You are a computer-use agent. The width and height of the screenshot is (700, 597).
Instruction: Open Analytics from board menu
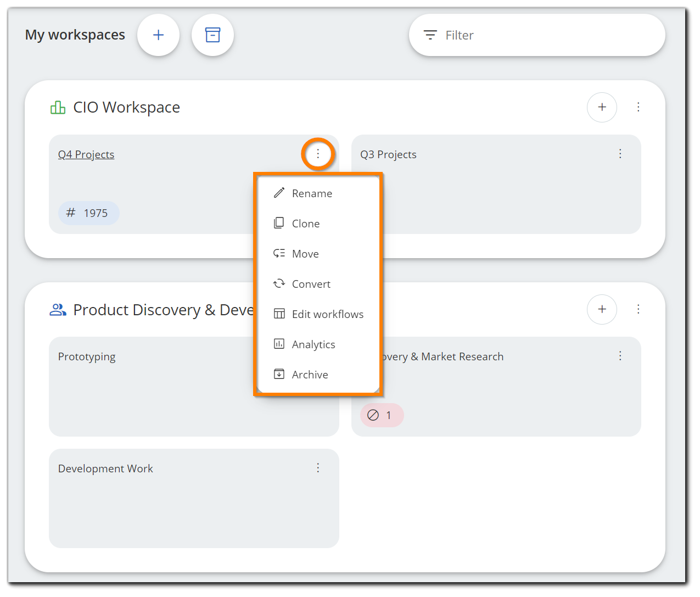[313, 344]
